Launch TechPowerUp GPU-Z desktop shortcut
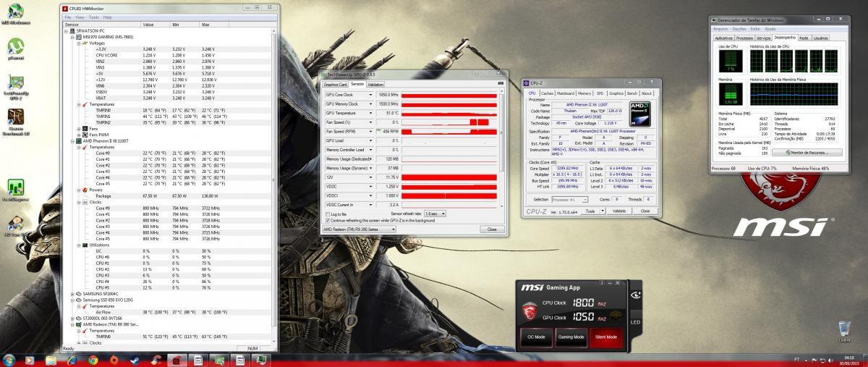The width and height of the screenshot is (868, 367). click(15, 87)
